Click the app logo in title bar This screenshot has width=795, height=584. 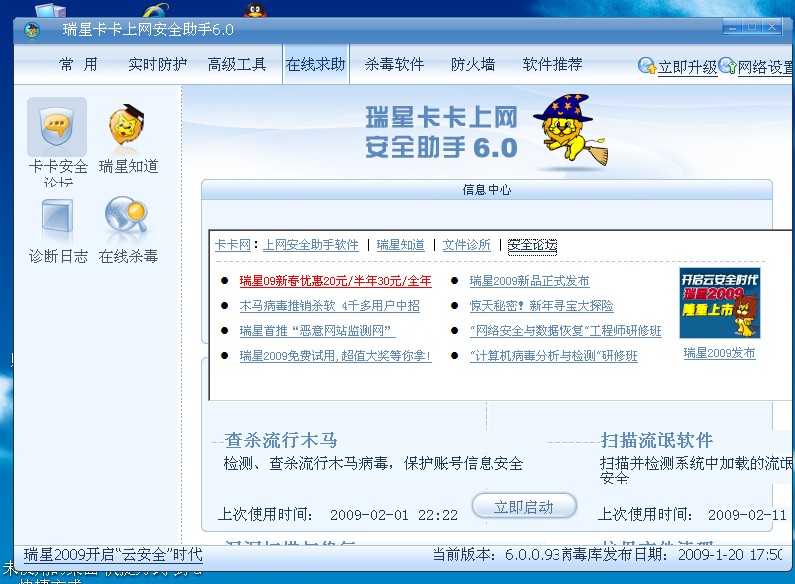[32, 30]
